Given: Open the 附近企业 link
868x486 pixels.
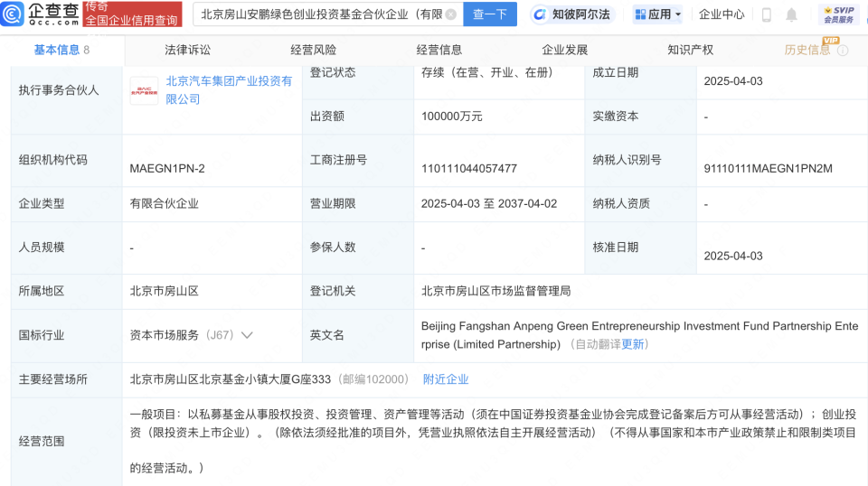Looking at the screenshot, I should coord(446,379).
